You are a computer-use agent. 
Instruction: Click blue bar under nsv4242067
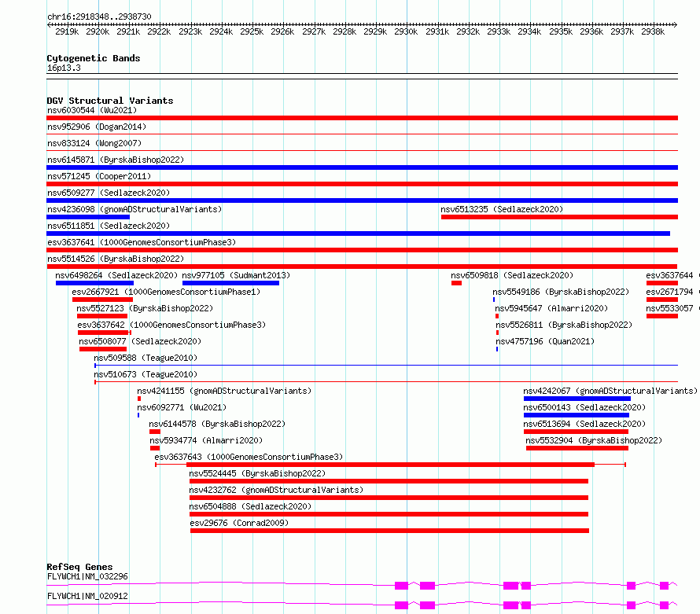577,399
